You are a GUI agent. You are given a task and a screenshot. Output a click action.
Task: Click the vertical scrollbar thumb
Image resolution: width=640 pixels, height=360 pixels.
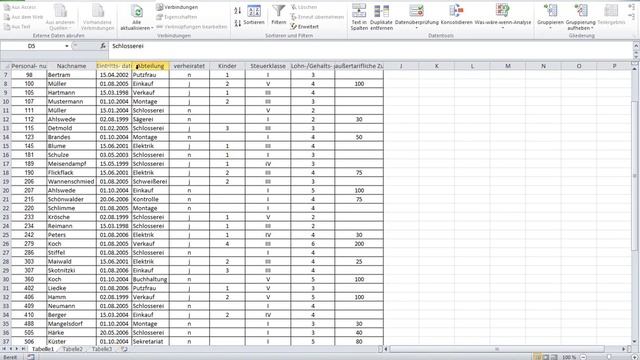635,176
